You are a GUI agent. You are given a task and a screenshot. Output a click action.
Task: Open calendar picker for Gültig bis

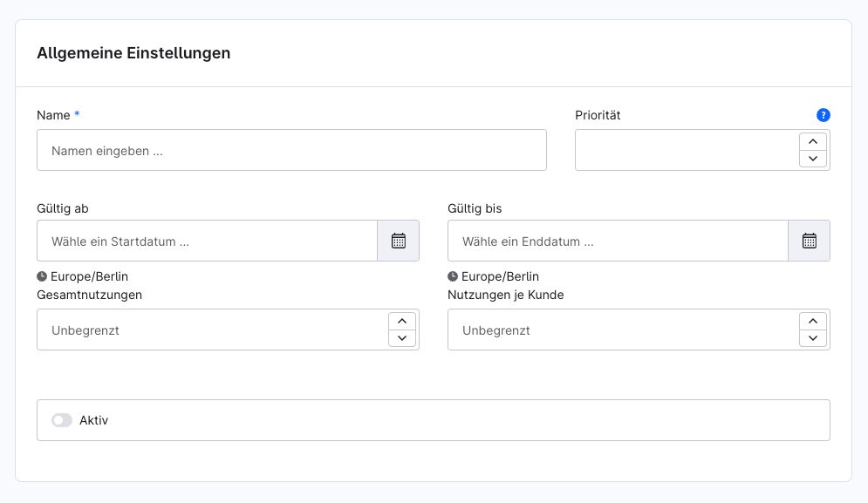810,241
